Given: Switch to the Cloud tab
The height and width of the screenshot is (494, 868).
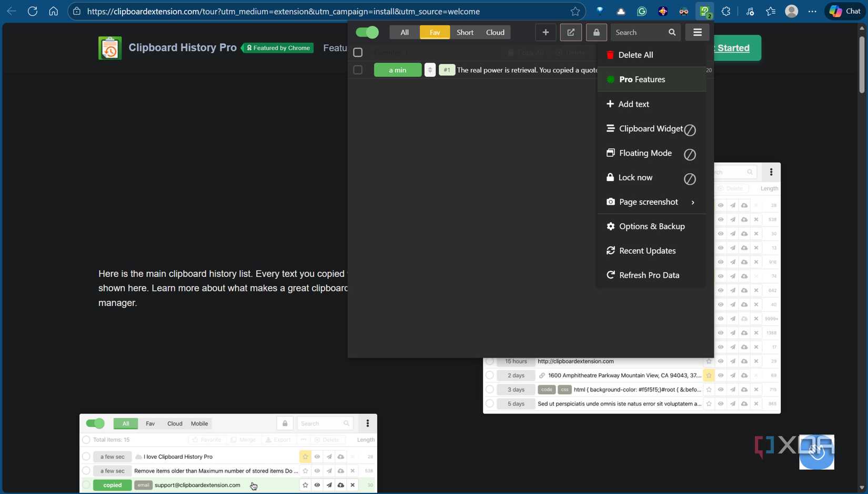Looking at the screenshot, I should click(494, 32).
